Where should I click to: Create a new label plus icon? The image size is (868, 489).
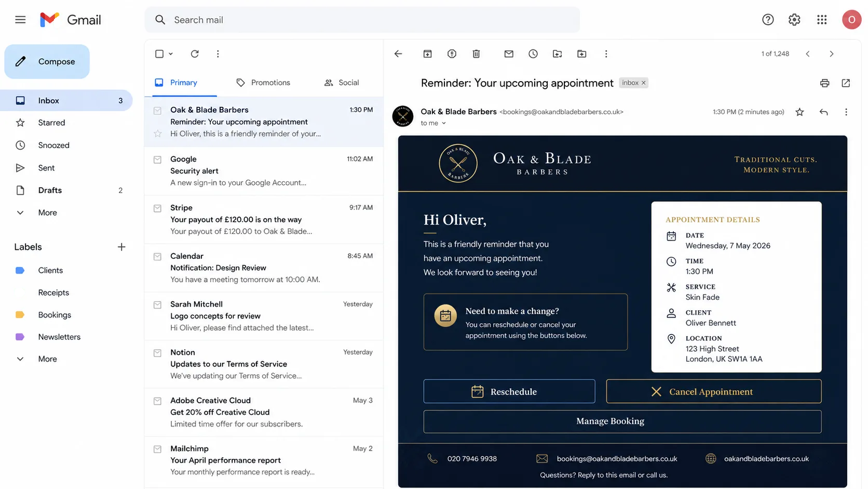pos(121,247)
